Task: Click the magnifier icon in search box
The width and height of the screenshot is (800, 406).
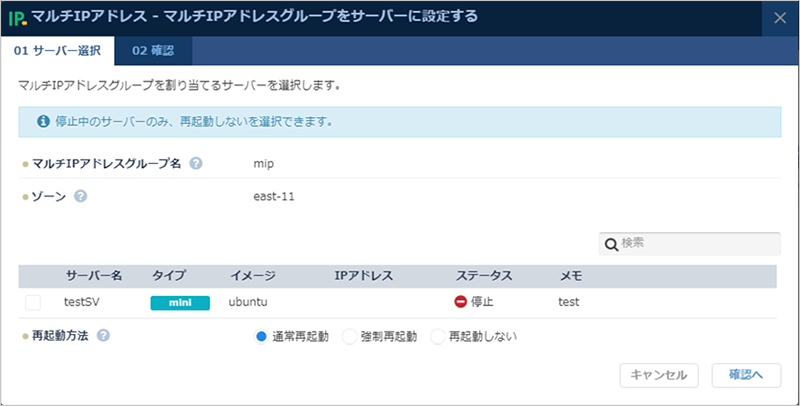Action: pos(610,244)
